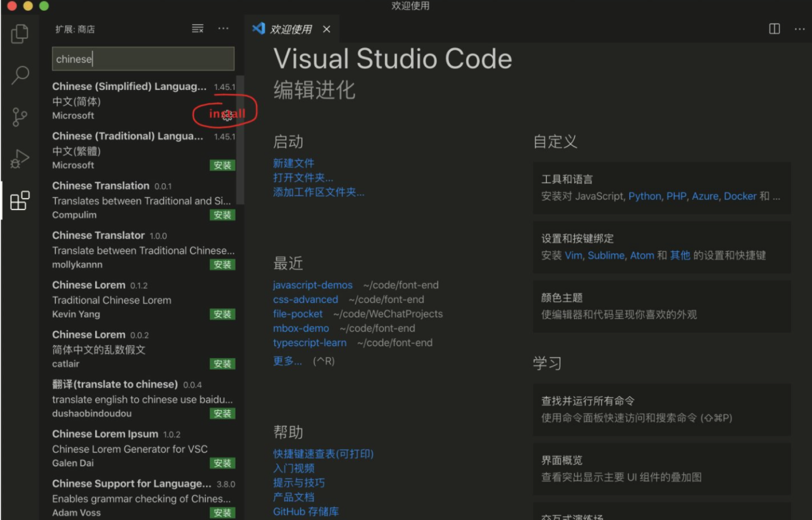Open the Run and Debug view icon
This screenshot has height=520, width=812.
(19, 159)
